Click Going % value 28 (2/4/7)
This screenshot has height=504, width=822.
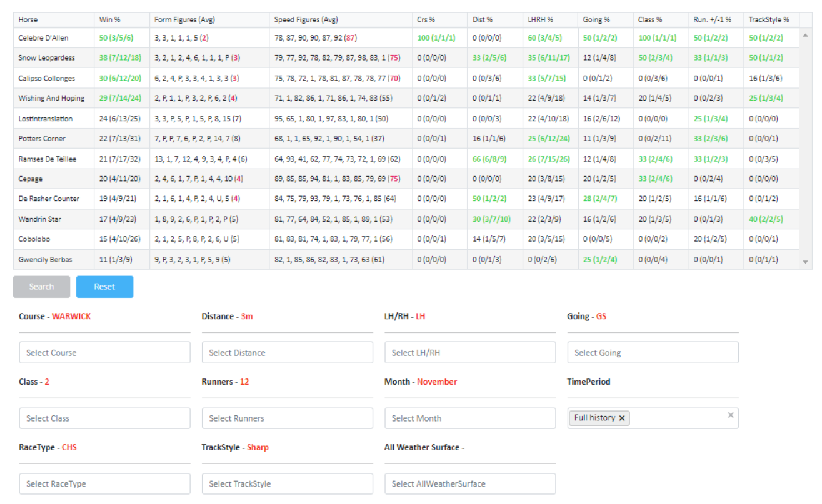pyautogui.click(x=600, y=199)
